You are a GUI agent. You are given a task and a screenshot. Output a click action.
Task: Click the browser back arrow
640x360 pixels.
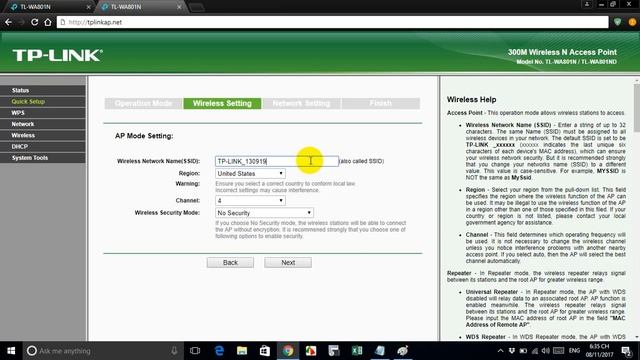[x=8, y=22]
